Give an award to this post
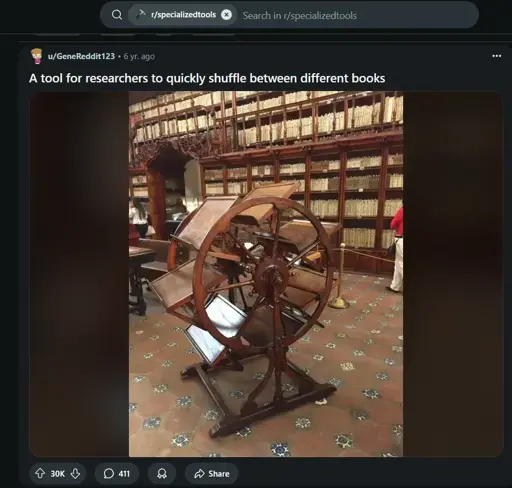Screen dimensions: 512x488 162,473
